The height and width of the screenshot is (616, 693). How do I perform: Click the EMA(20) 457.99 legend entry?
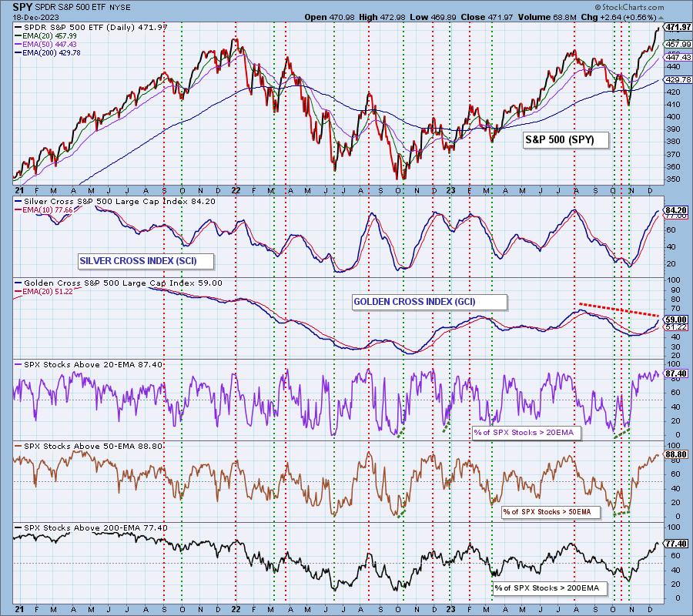[46, 35]
